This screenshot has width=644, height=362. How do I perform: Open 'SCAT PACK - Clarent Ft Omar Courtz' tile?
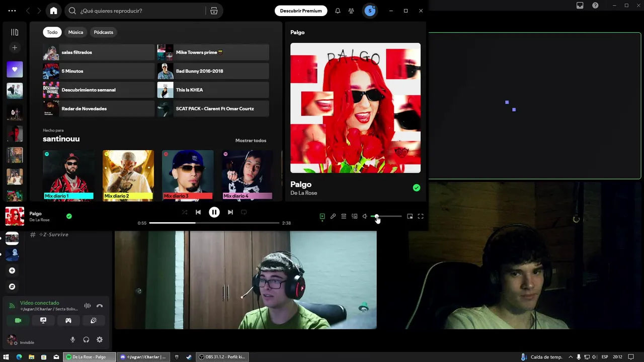click(213, 109)
